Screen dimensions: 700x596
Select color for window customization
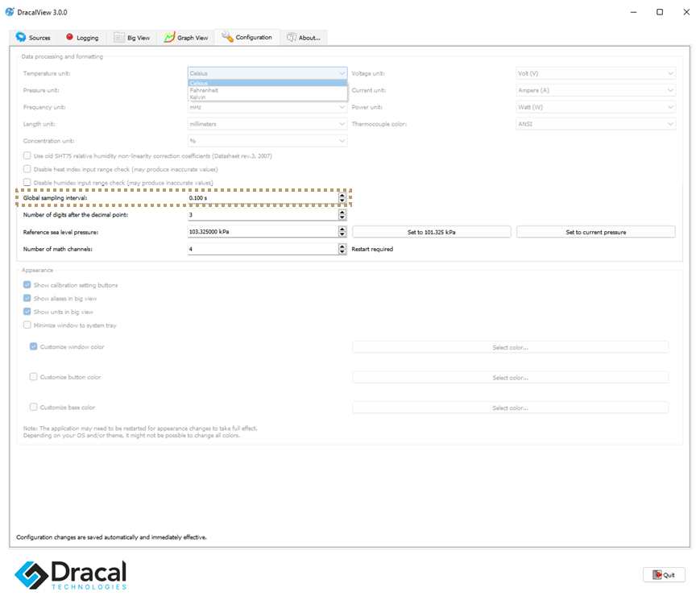(x=510, y=347)
